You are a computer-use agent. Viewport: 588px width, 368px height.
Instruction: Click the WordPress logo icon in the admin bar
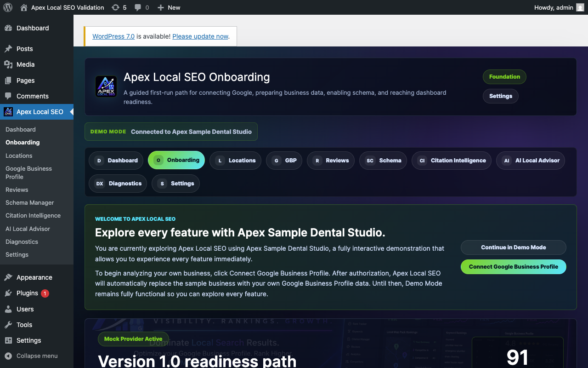(7, 7)
